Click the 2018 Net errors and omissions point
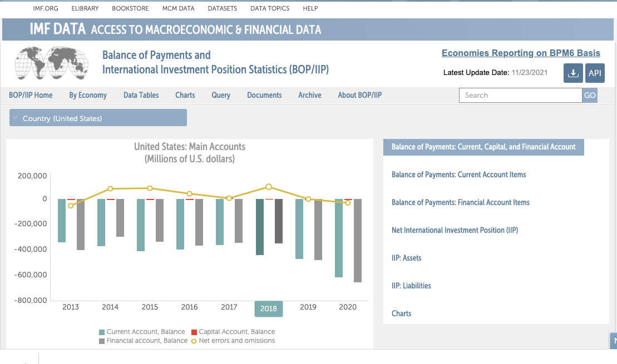The height and width of the screenshot is (364, 617). point(268,187)
